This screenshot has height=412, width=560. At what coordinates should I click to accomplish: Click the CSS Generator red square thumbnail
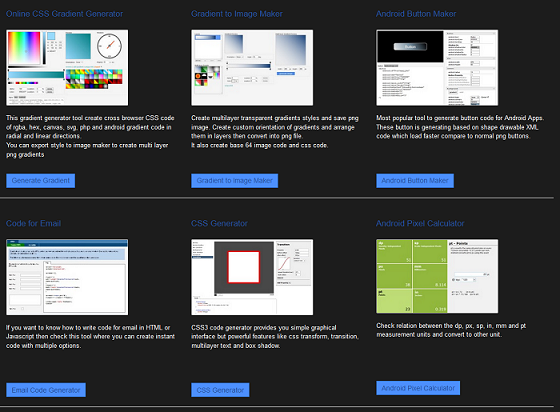[x=252, y=277]
